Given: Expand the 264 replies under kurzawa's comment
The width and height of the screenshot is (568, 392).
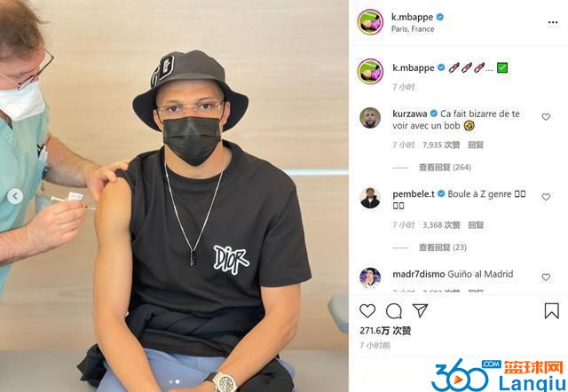Looking at the screenshot, I should coord(445,168).
